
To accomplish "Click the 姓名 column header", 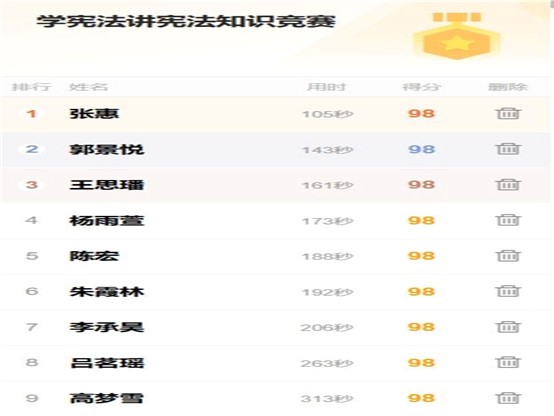I will point(88,87).
